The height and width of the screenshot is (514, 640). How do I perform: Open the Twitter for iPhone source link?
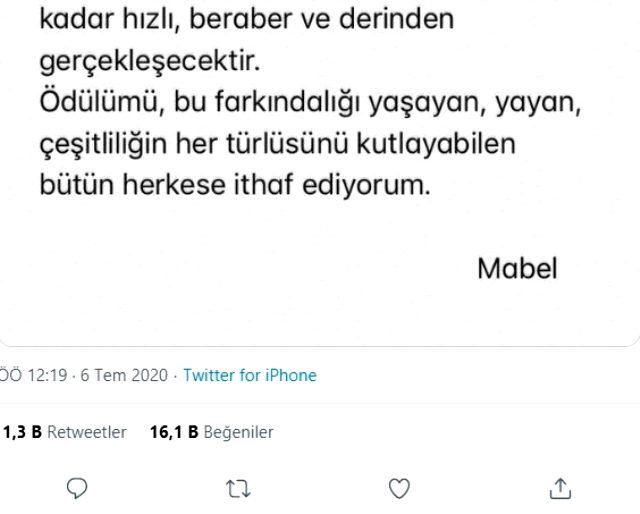point(250,376)
